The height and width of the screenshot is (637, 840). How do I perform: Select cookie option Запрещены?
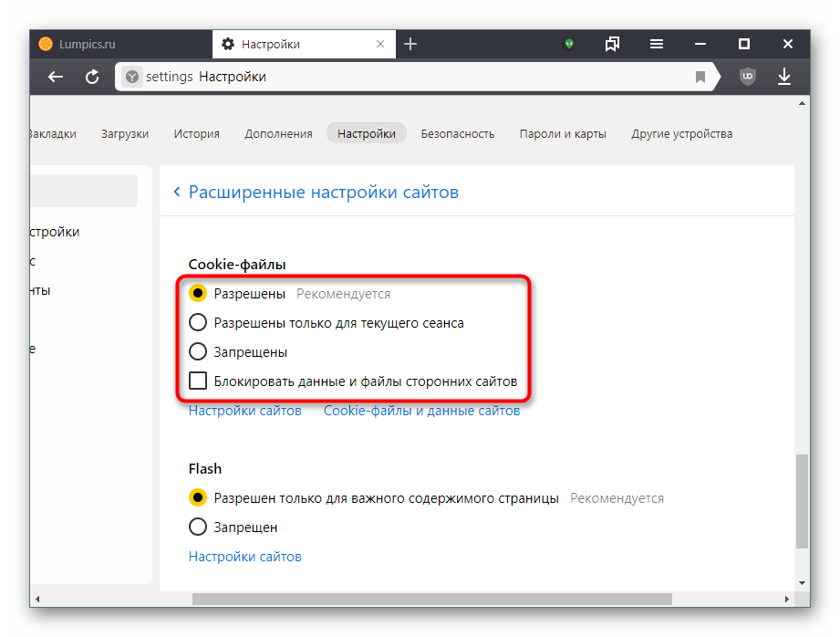198,351
